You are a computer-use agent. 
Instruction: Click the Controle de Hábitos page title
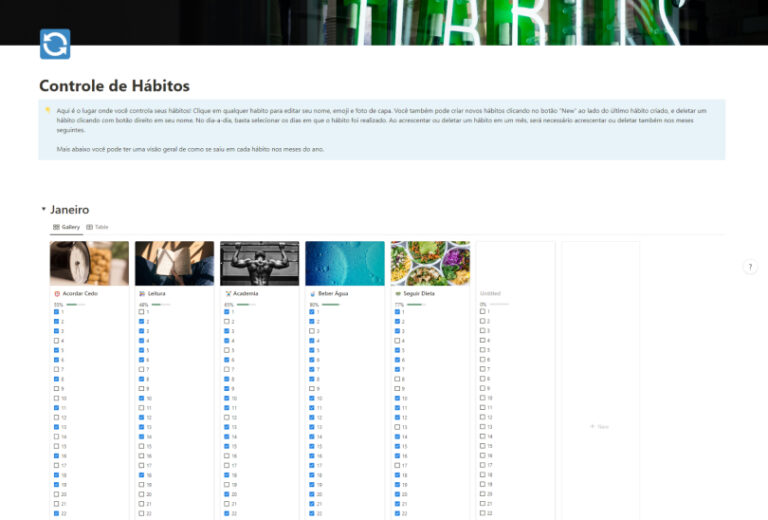tap(114, 86)
